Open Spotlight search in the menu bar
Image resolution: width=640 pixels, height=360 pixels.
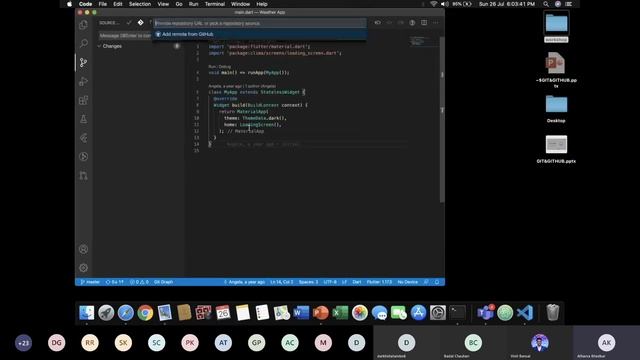pyautogui.click(x=546, y=4)
